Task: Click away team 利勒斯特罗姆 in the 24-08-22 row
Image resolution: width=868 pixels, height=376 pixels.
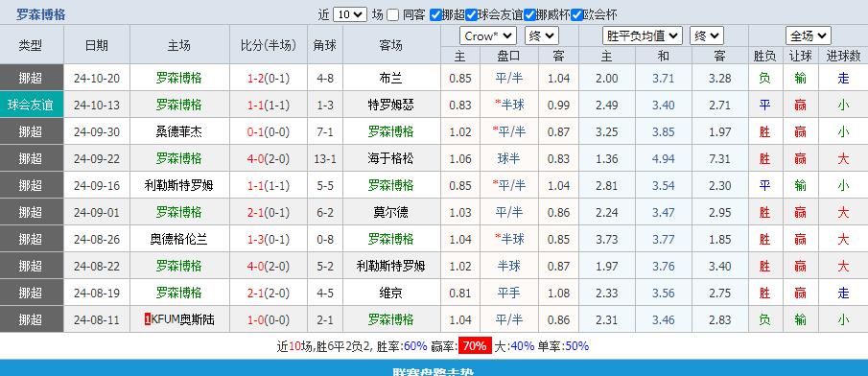Action: (390, 266)
